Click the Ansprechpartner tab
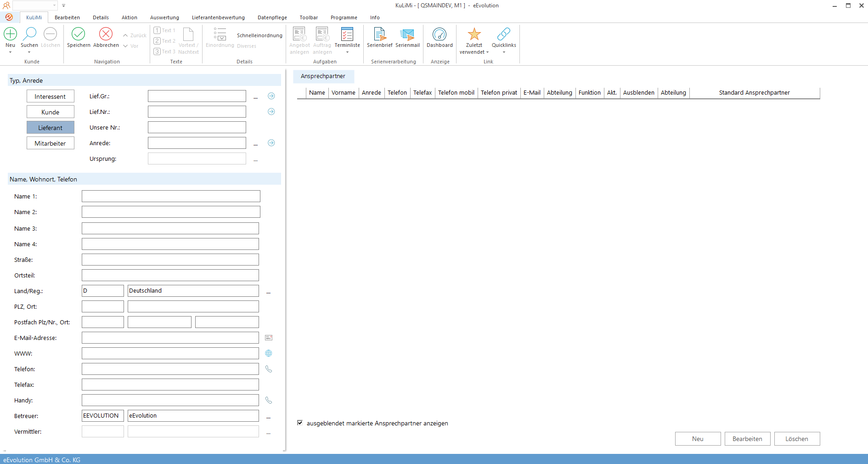This screenshot has width=868, height=464. pos(323,76)
